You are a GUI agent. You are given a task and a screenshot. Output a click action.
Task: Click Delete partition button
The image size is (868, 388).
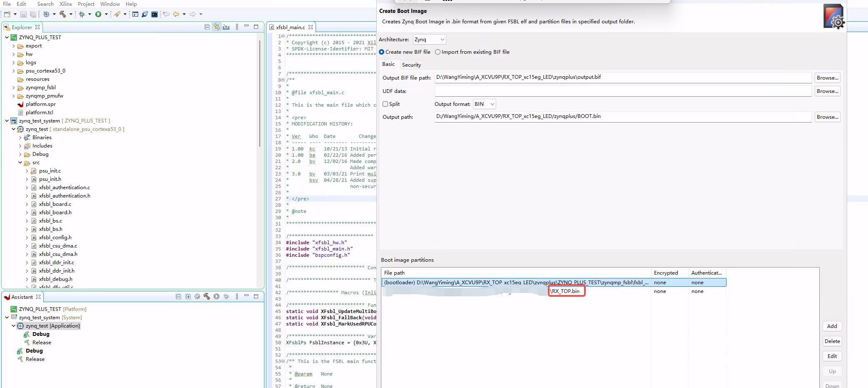(x=832, y=341)
